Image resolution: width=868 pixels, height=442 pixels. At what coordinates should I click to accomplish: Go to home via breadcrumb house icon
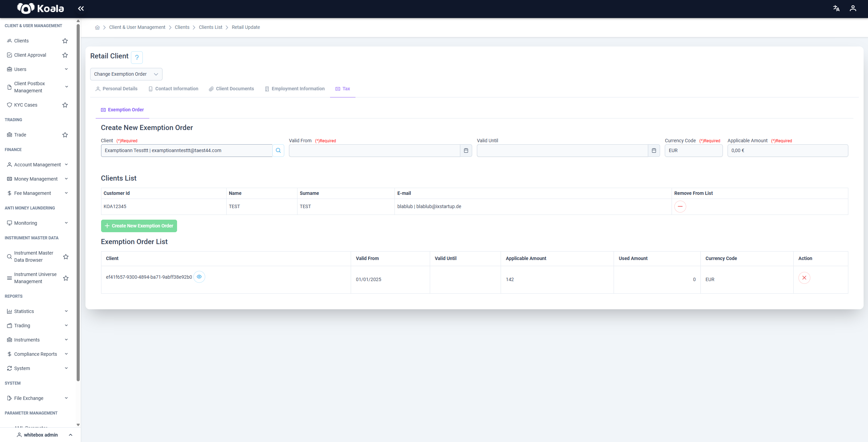tap(97, 27)
